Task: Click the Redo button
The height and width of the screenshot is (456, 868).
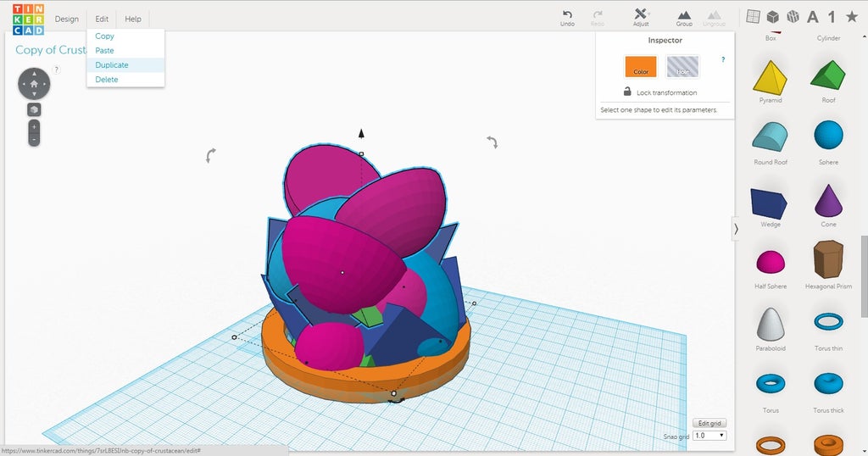Action: point(598,18)
